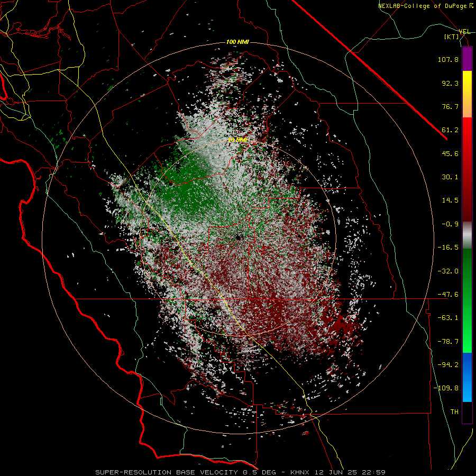476x476 pixels.
Task: Click the VEL legend title
Action: 464,32
